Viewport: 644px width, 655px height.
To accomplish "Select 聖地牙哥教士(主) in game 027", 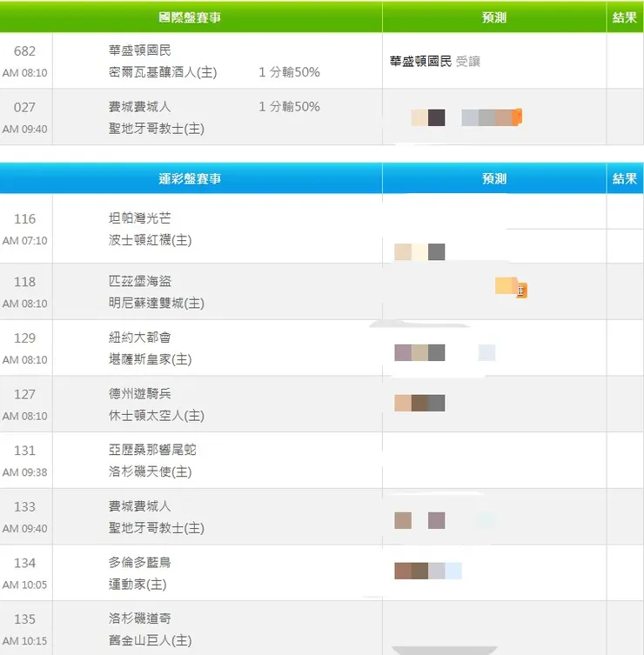I will tap(157, 129).
